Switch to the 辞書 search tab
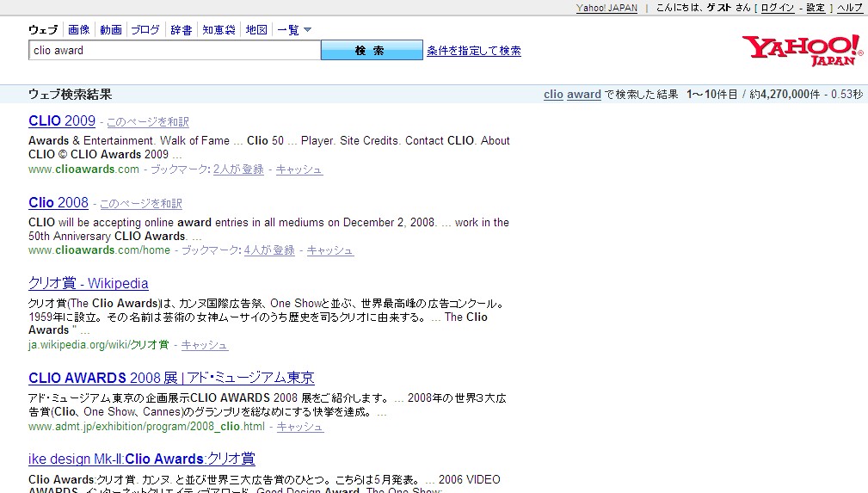The image size is (868, 493). (x=181, y=30)
